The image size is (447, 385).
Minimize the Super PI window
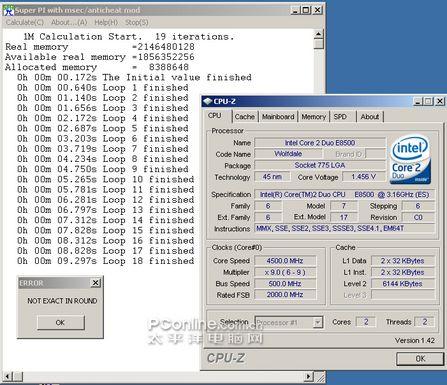[x=295, y=10]
